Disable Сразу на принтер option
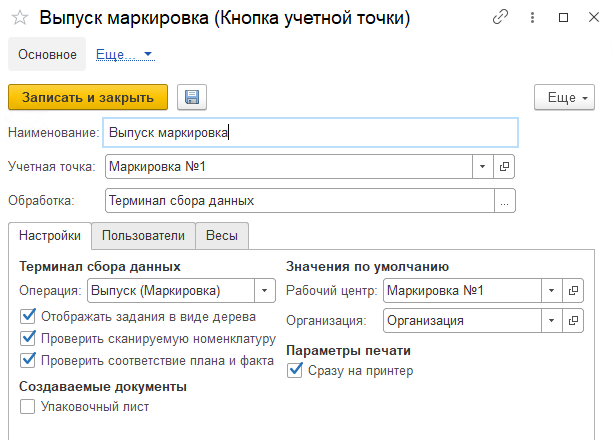612x440 pixels. [x=295, y=371]
